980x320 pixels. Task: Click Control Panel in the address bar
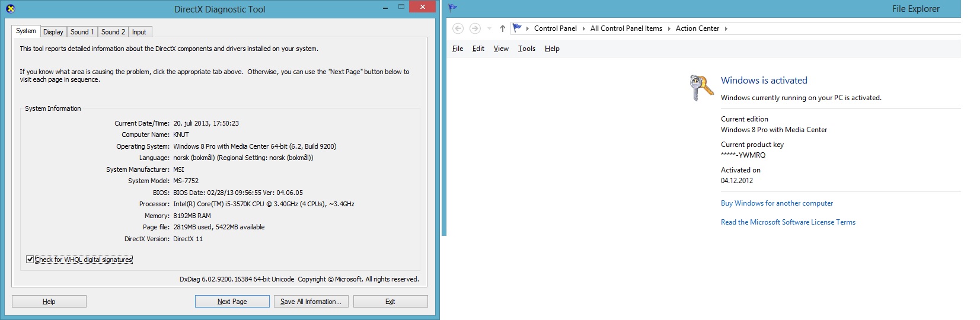point(556,28)
